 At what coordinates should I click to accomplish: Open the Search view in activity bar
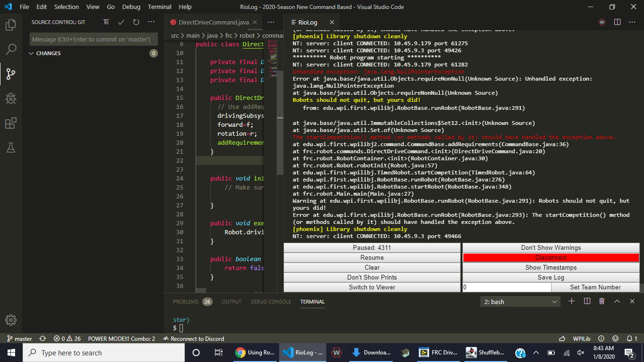click(11, 49)
